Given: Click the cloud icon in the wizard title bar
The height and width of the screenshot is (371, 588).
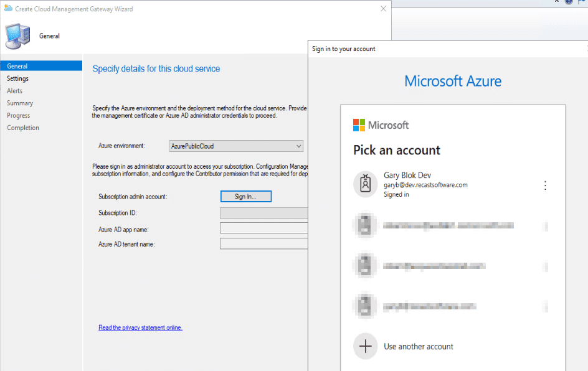Looking at the screenshot, I should [8, 9].
